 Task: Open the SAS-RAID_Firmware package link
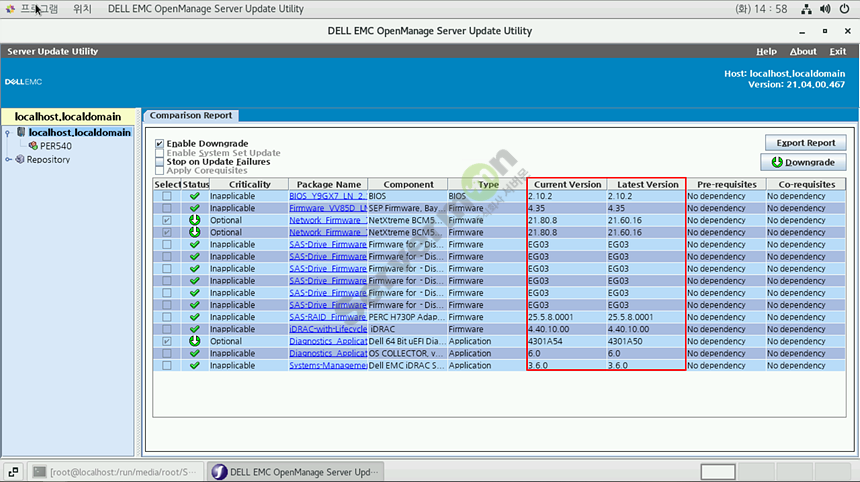(x=328, y=317)
